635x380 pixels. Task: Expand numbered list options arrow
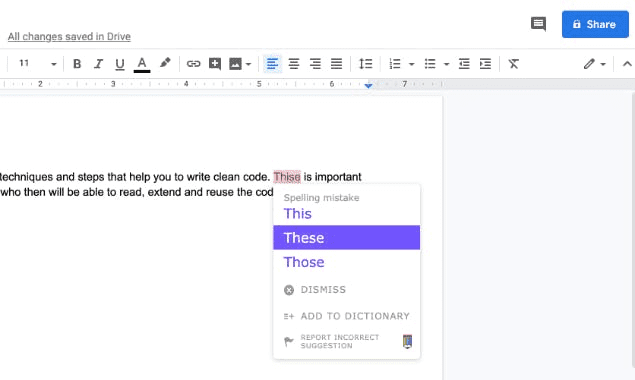tap(411, 64)
